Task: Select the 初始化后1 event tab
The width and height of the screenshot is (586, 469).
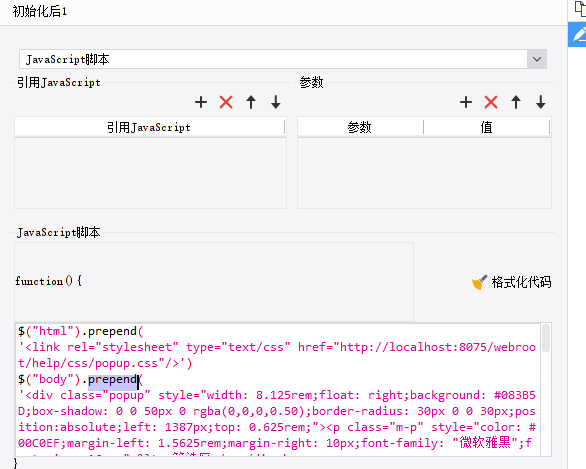Action: coord(40,12)
